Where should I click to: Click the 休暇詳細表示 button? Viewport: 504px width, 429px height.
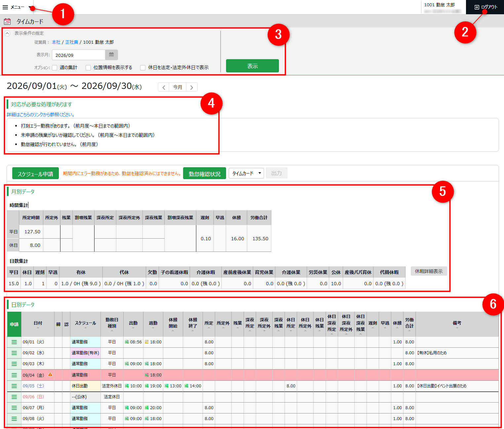tap(429, 271)
